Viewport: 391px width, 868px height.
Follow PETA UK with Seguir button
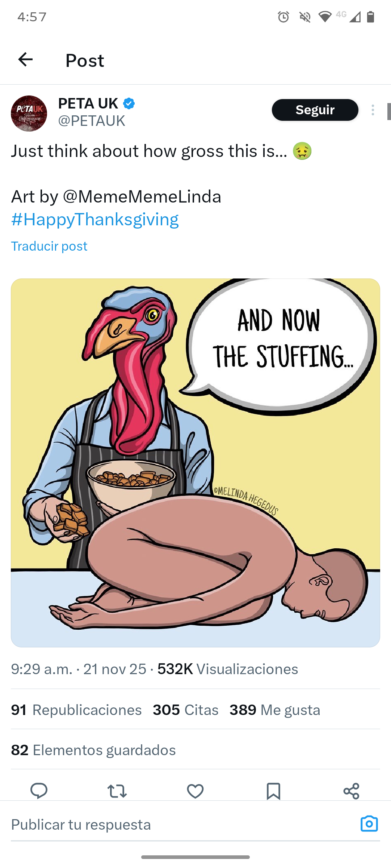click(315, 110)
